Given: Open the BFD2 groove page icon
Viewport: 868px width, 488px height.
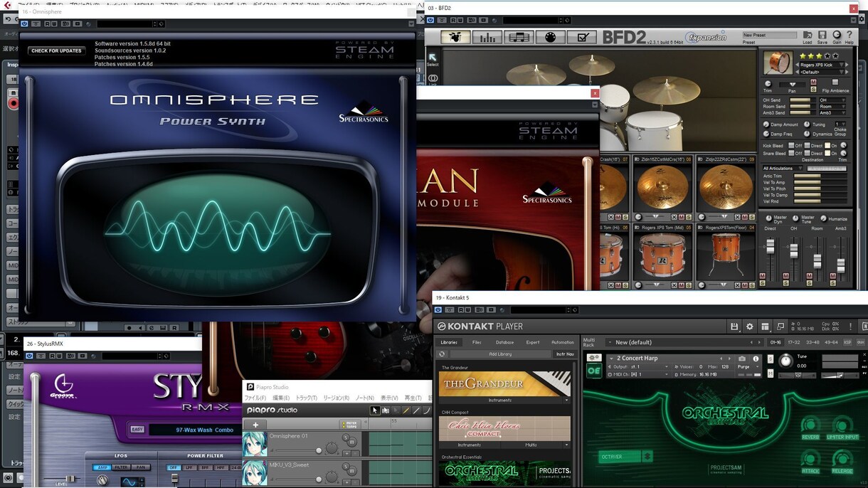Looking at the screenshot, I should (x=519, y=37).
